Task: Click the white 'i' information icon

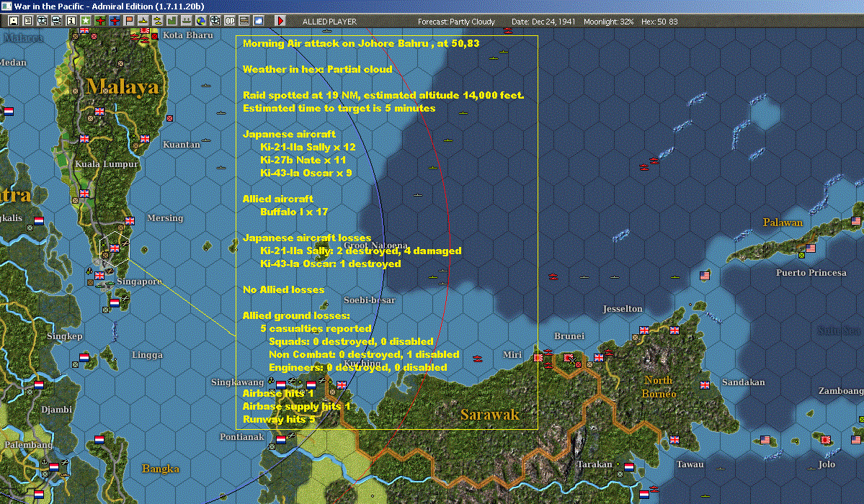Action: pos(71,21)
